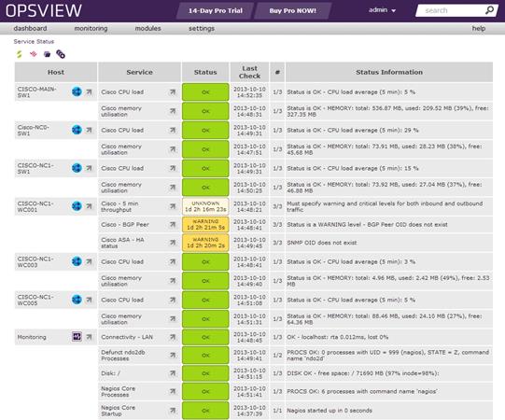The height and width of the screenshot is (420, 505).
Task: Click service text Disk: /
Action: coord(110,373)
